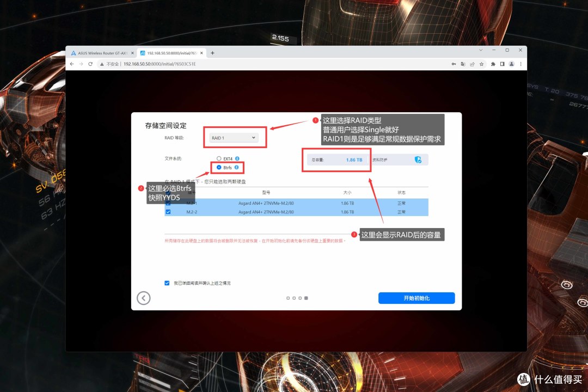Viewport: 588px width, 392px height.
Task: Click the 不安全 label in the address bar
Action: point(112,64)
